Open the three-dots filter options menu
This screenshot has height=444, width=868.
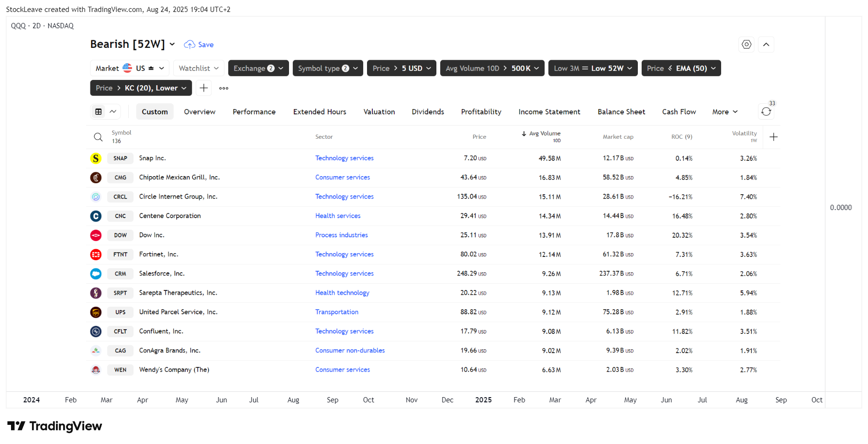tap(223, 88)
